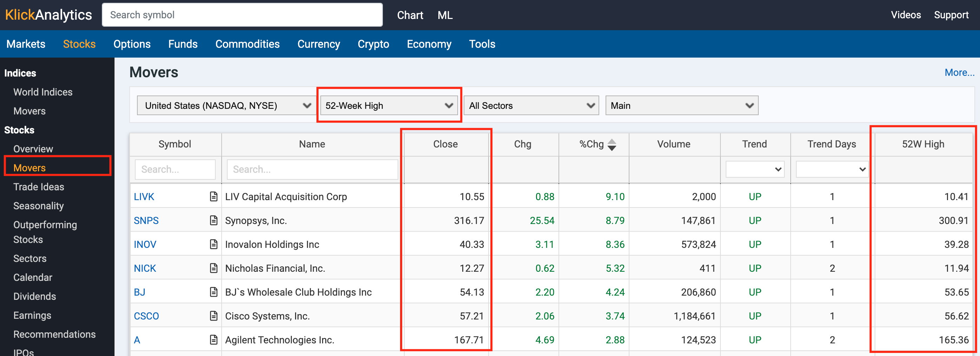
Task: Expand the All Sectors dropdown
Action: point(531,105)
